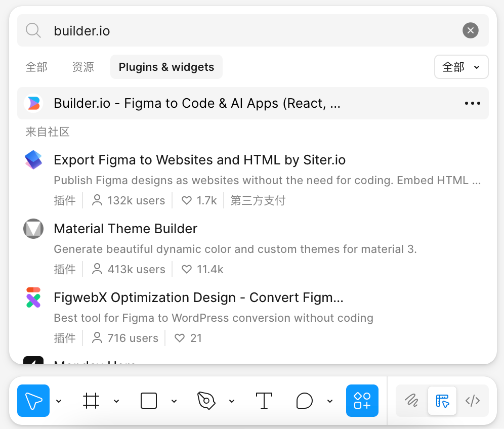Select the Comment tool

click(x=305, y=401)
